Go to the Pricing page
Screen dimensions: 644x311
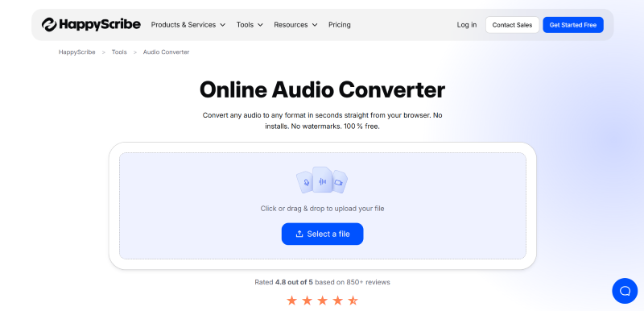(x=339, y=25)
